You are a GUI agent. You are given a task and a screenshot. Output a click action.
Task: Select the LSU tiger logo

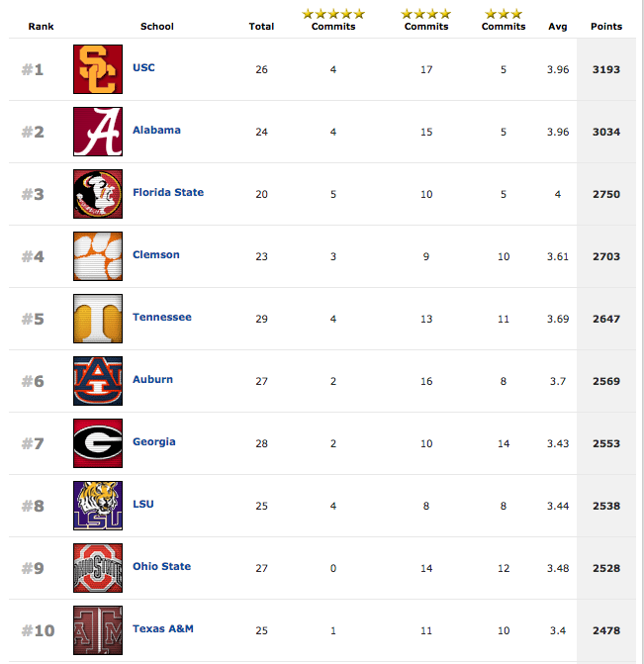tap(98, 506)
